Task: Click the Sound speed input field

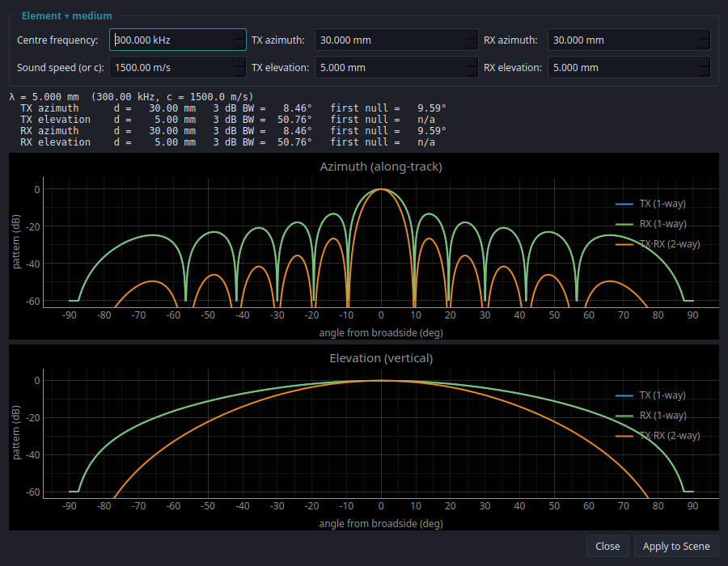Action: pyautogui.click(x=178, y=68)
